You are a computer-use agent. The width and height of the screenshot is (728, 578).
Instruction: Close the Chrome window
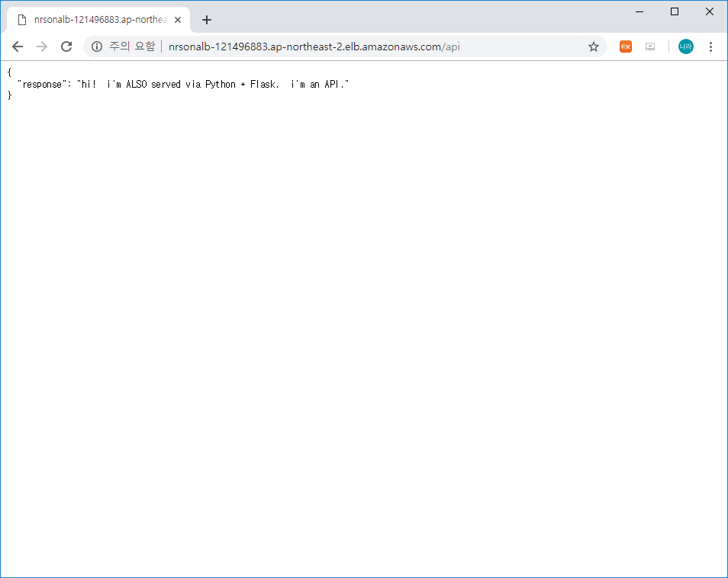(x=710, y=11)
